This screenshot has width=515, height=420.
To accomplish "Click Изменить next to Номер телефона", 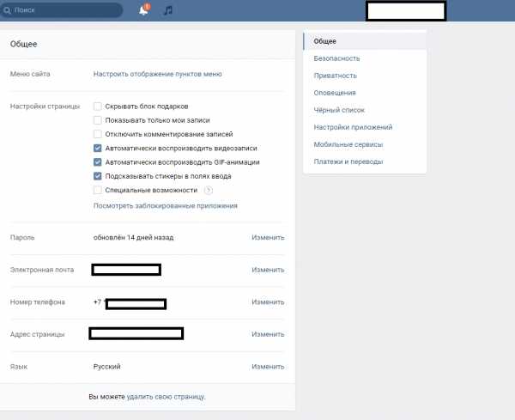I will (x=268, y=302).
